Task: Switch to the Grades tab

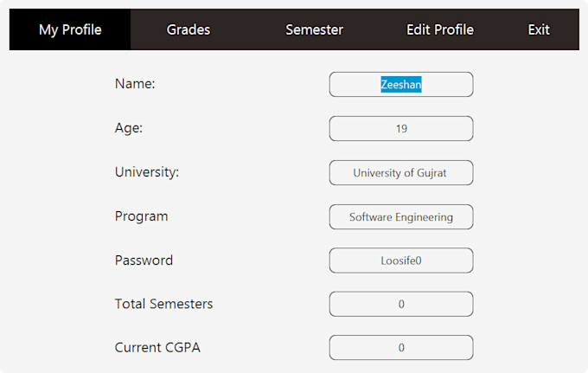Action: [x=188, y=29]
